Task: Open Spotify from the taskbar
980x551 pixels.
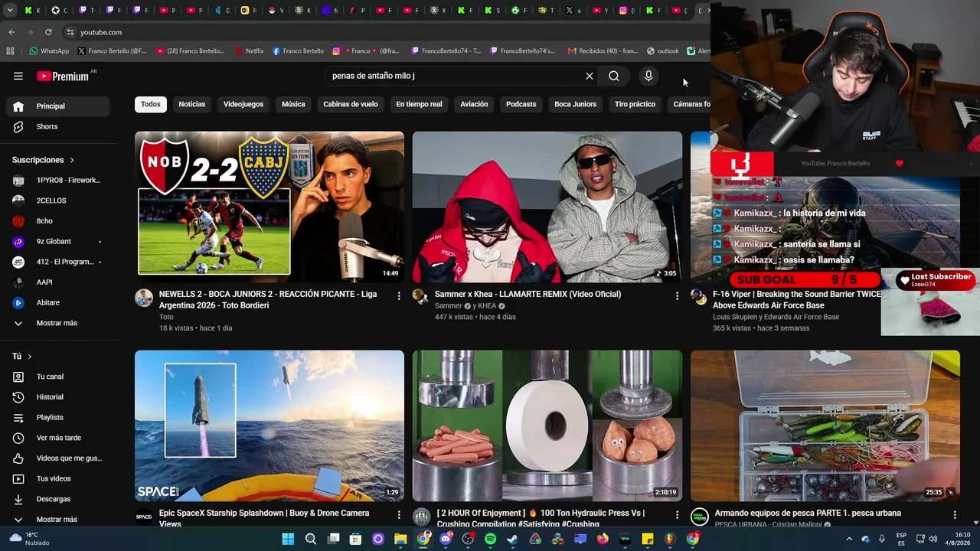Action: tap(491, 539)
